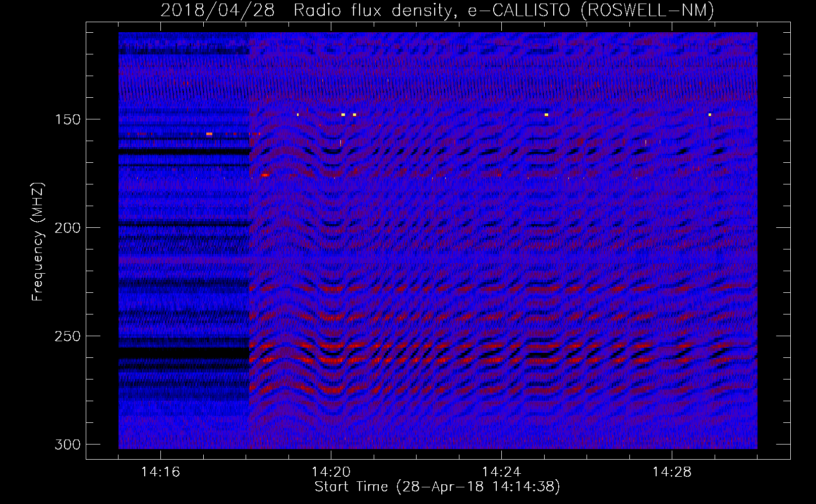Select the 14:28 time tick label
Image resolution: width=816 pixels, height=504 pixels.
pyautogui.click(x=672, y=472)
